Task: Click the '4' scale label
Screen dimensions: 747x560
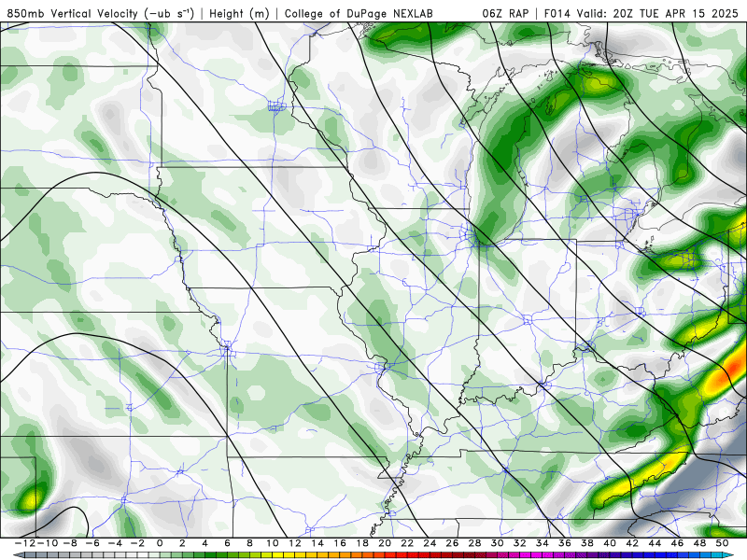Action: 204,543
